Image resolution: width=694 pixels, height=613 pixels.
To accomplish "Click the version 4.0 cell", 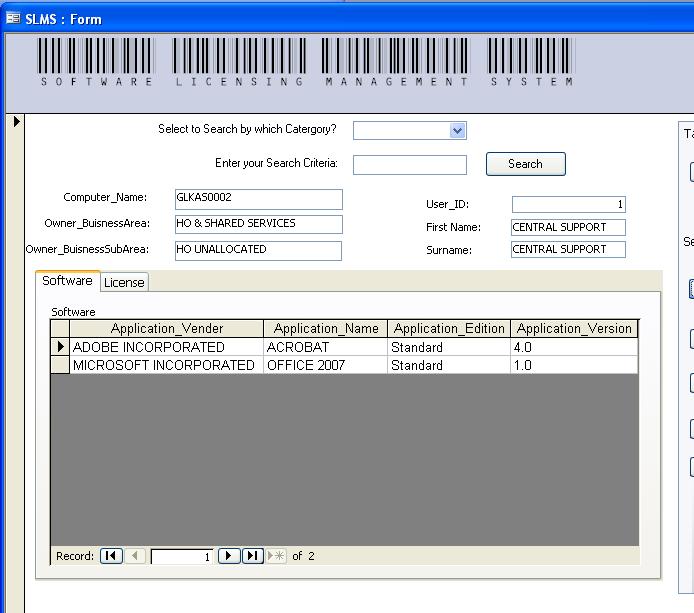I will pyautogui.click(x=574, y=347).
